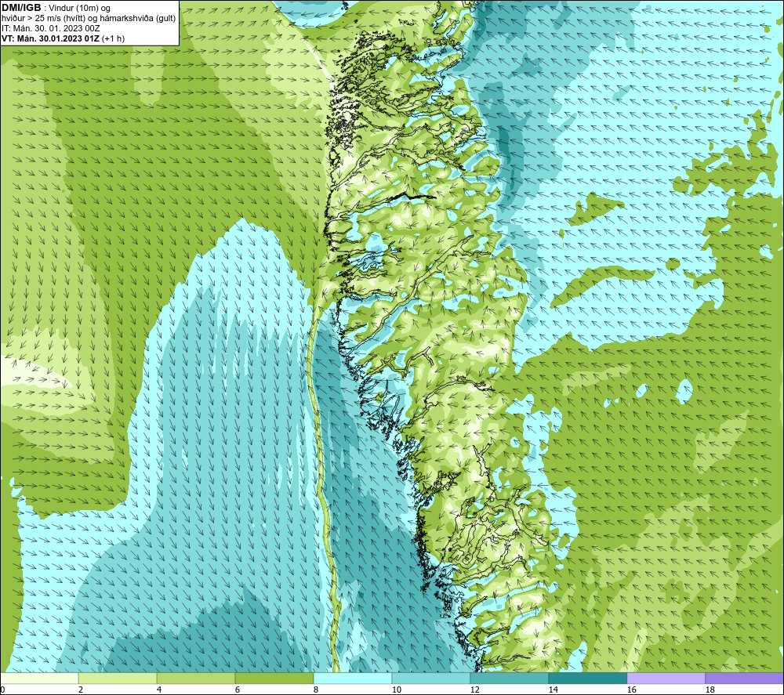Click the legend value label "16"
Screen dimensions: 784x695
[631, 690]
